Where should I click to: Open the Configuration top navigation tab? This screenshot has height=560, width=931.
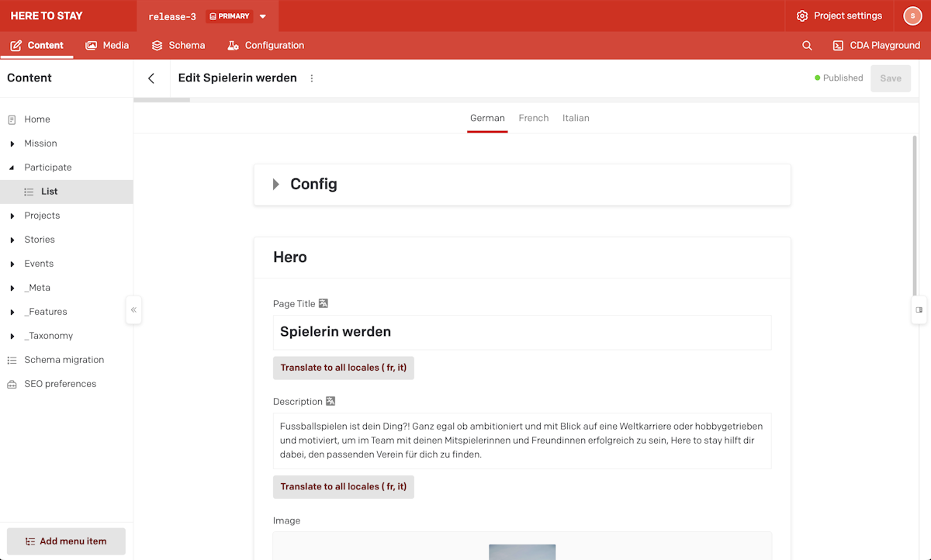coord(266,46)
